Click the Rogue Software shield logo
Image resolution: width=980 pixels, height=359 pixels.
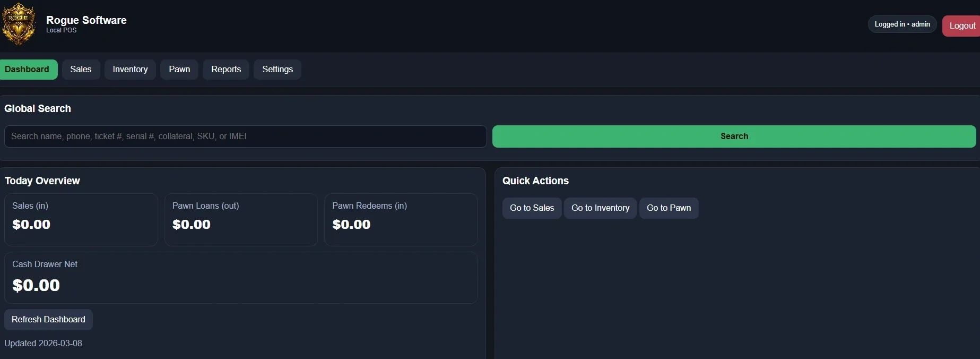coord(19,24)
